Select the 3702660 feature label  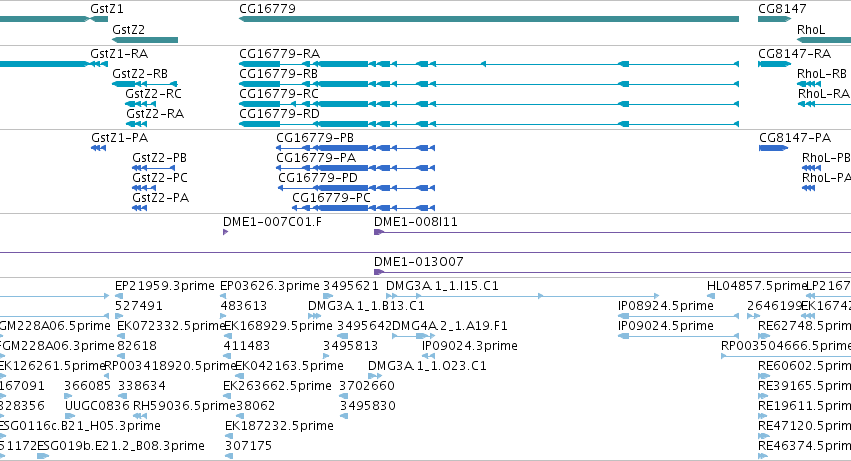point(367,386)
